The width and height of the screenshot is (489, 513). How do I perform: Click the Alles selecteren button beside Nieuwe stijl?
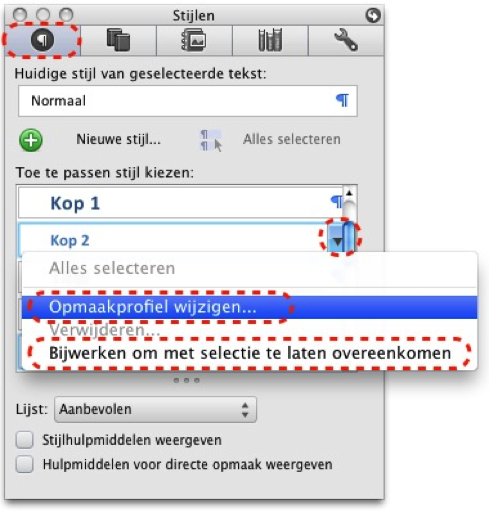(292, 139)
